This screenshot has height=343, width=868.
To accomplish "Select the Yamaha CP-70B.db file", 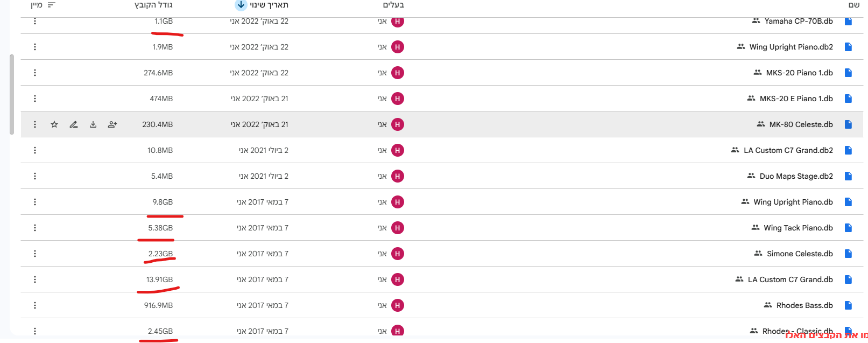I will 799,22.
